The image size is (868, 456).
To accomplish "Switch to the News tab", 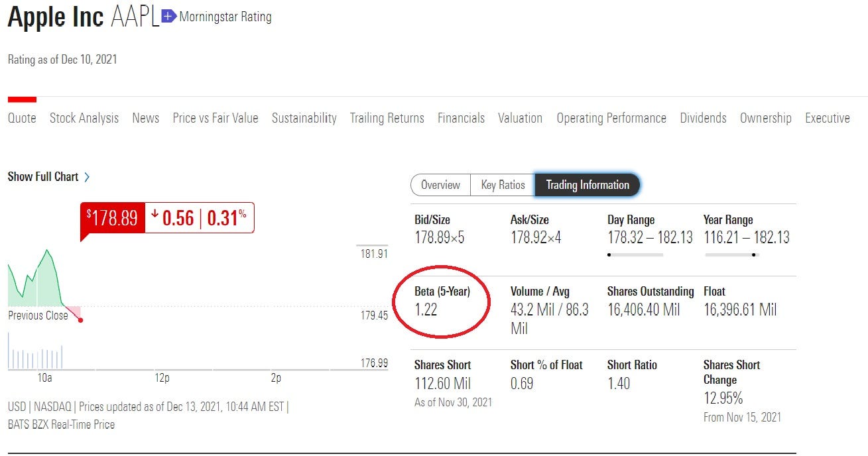I will [x=146, y=118].
